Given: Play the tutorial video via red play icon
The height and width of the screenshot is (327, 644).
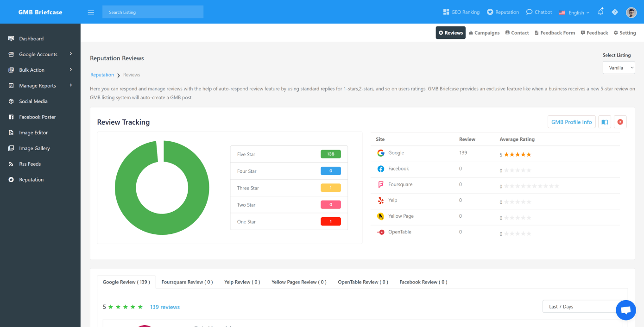Looking at the screenshot, I should [x=620, y=122].
